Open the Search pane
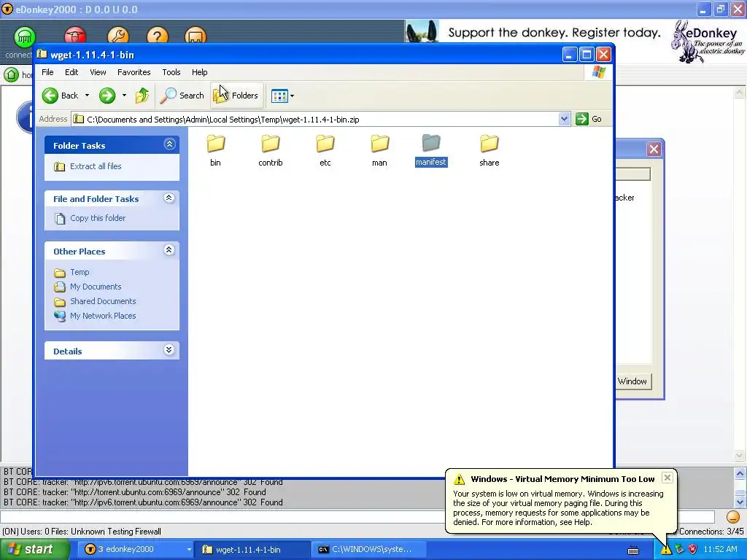Image resolution: width=747 pixels, height=560 pixels. [x=182, y=96]
